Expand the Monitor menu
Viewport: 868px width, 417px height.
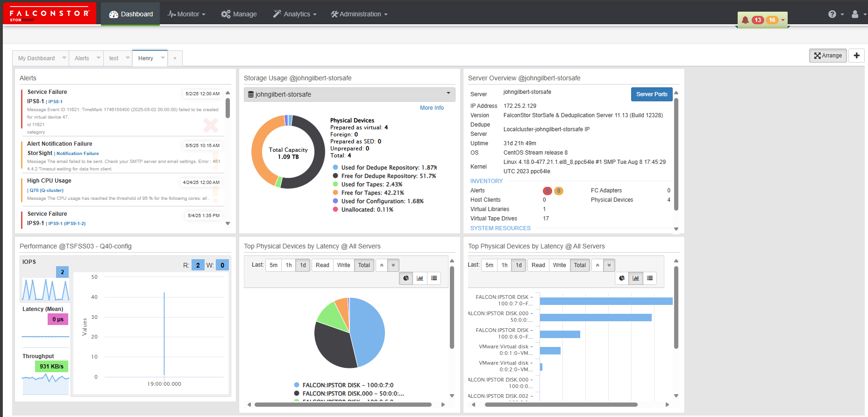[x=186, y=14]
